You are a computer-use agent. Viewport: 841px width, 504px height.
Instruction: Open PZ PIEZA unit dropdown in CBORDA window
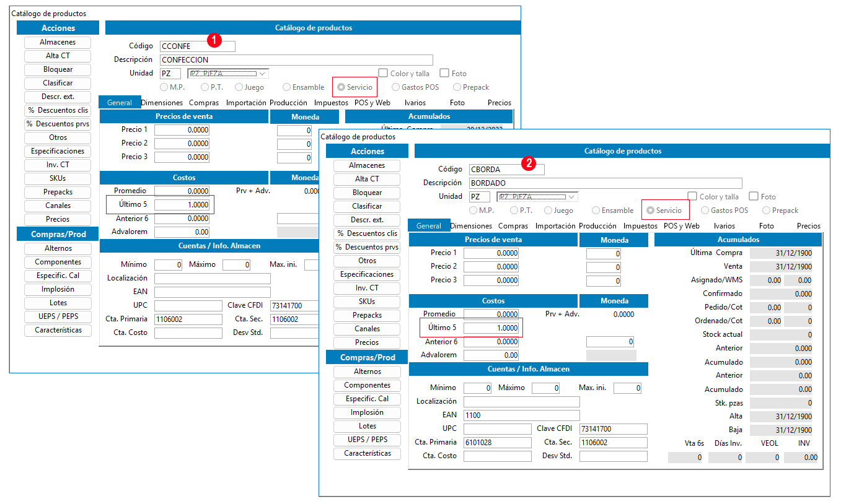537,196
